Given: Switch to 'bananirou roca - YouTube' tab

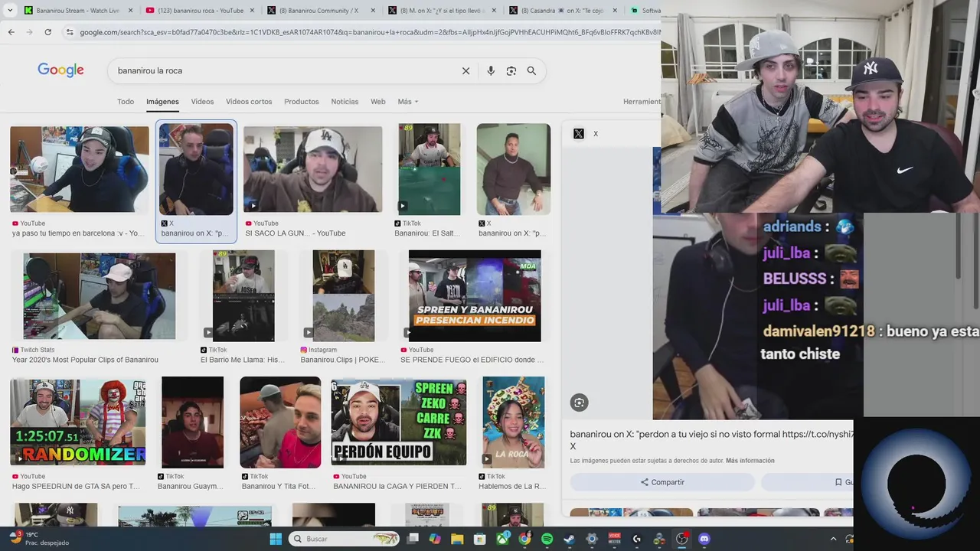Looking at the screenshot, I should click(x=199, y=11).
